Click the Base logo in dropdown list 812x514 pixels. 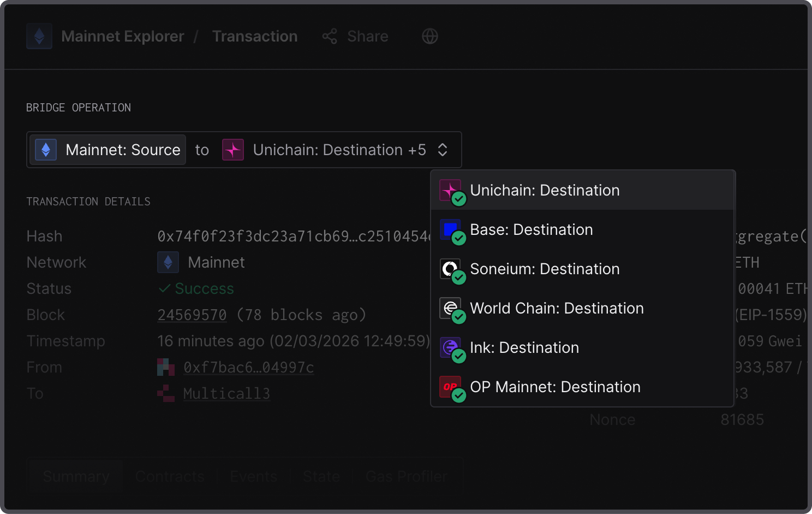(450, 229)
